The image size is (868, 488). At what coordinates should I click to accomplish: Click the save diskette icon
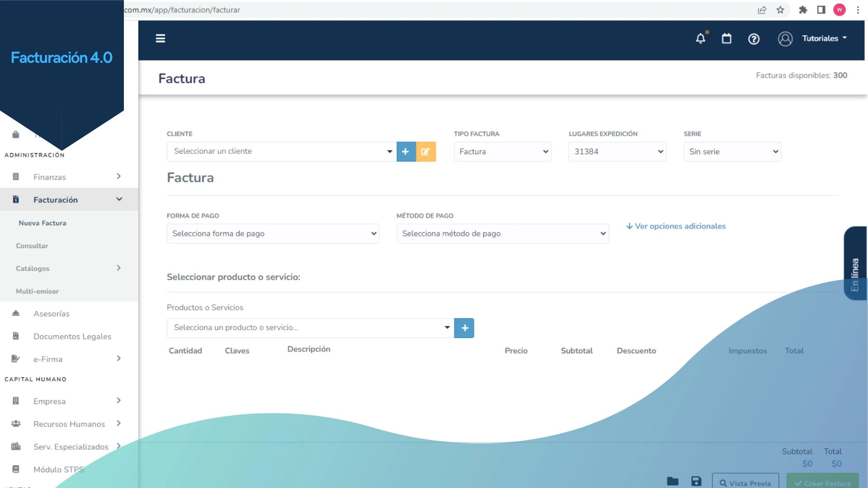(696, 482)
